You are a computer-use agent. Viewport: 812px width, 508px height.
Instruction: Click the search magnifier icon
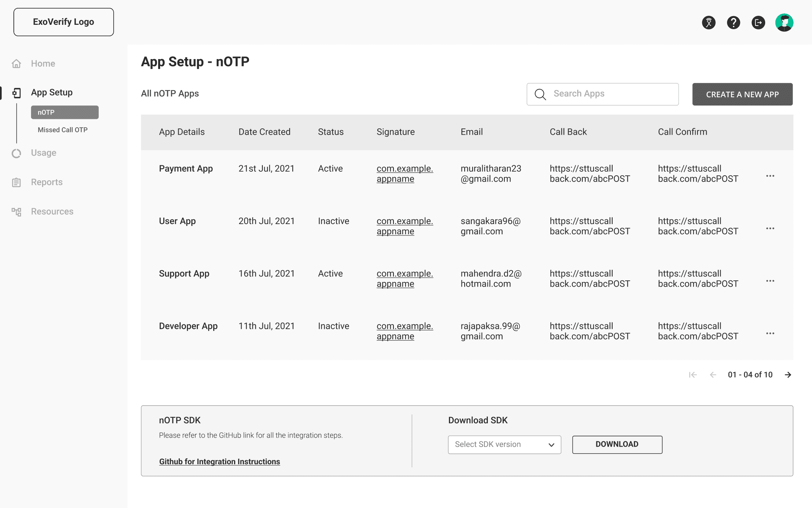point(540,95)
